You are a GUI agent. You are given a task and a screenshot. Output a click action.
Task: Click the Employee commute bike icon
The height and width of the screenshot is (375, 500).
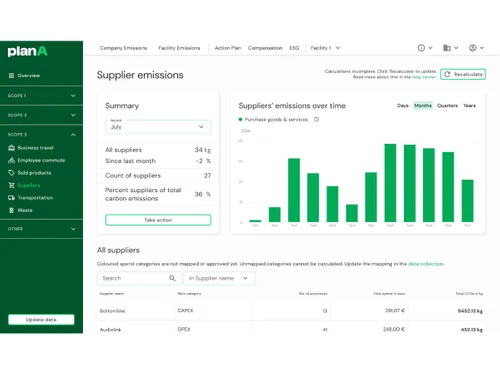[11, 160]
